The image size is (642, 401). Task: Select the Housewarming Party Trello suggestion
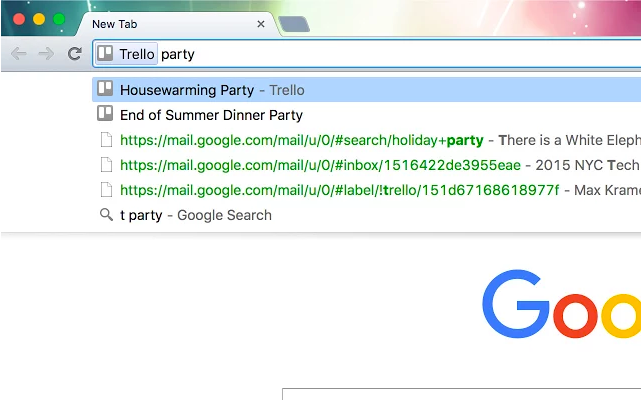[x=367, y=90]
